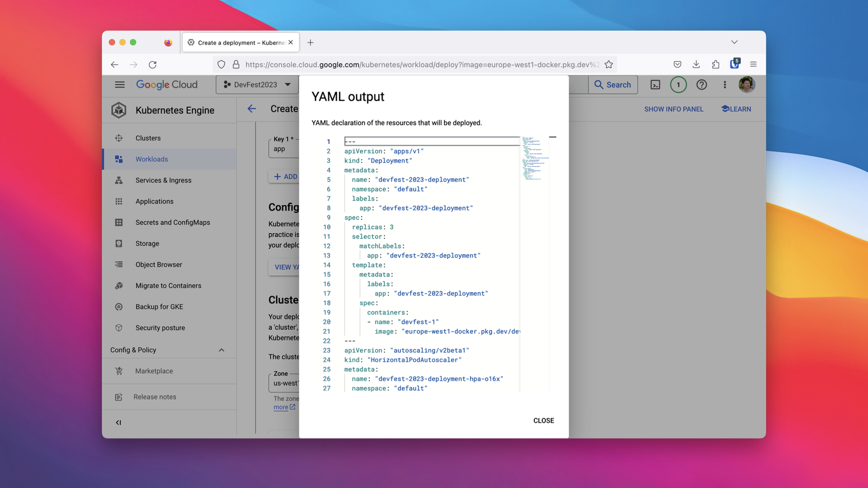Open the DevFest2023 project selector dropdown

point(257,85)
